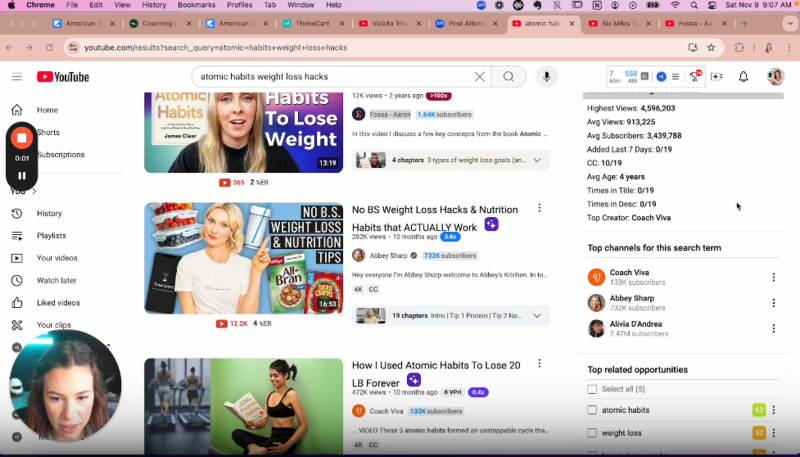Click the Shorts sidebar item
This screenshot has width=800, height=457.
click(x=48, y=132)
